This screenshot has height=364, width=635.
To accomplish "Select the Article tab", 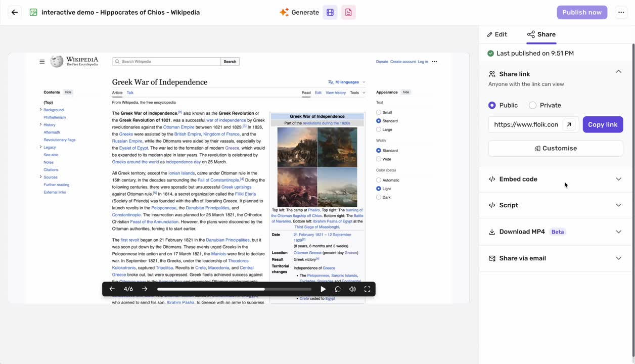I will click(117, 93).
